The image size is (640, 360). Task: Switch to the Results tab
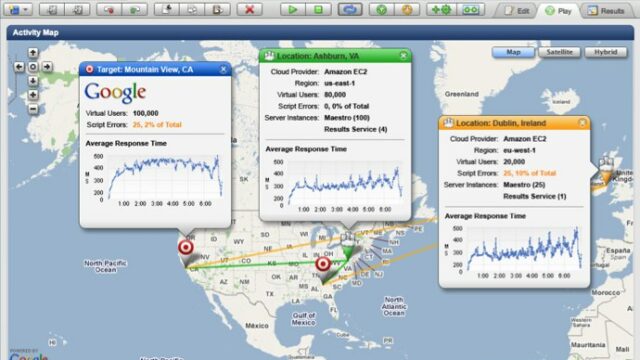[607, 11]
